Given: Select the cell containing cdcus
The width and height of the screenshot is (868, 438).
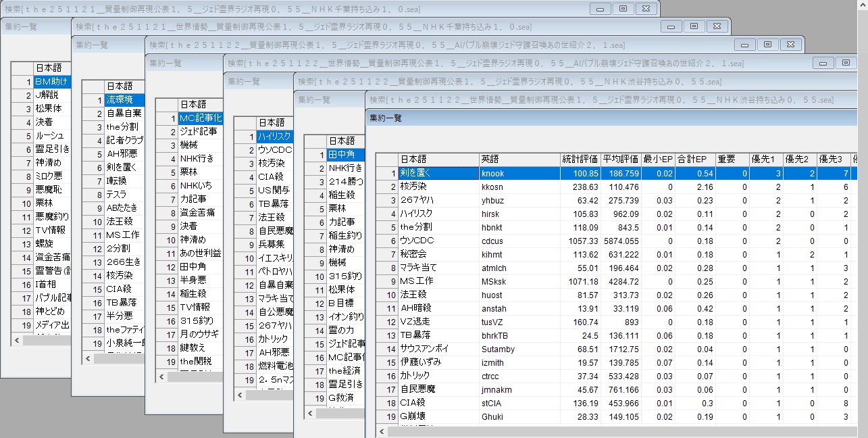Looking at the screenshot, I should tap(519, 241).
